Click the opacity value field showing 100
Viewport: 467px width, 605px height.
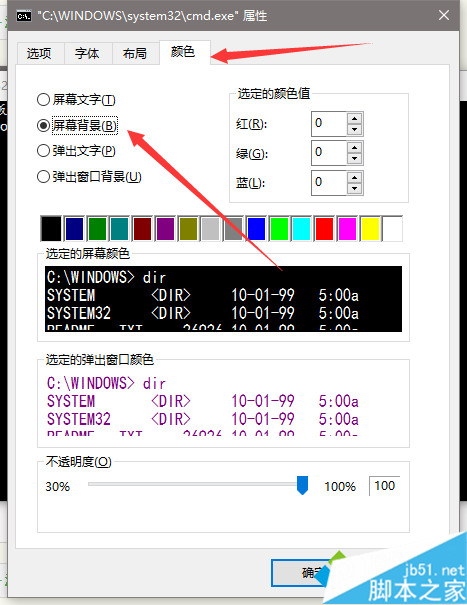384,486
